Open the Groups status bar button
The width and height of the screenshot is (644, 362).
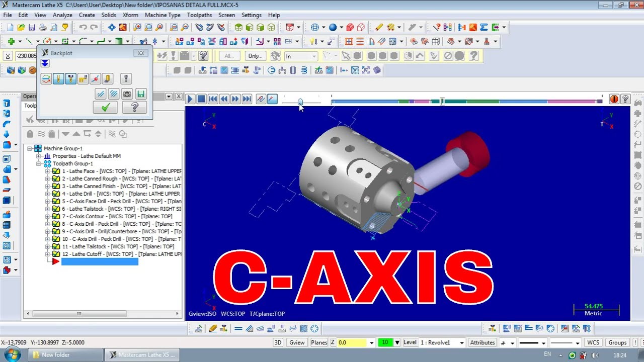[x=617, y=342]
